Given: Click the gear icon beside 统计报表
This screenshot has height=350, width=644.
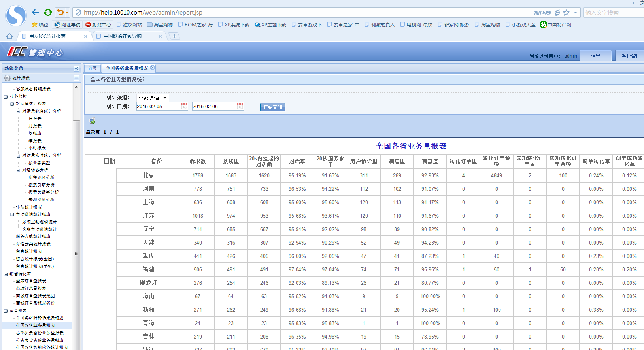Looking at the screenshot, I should click(x=7, y=78).
